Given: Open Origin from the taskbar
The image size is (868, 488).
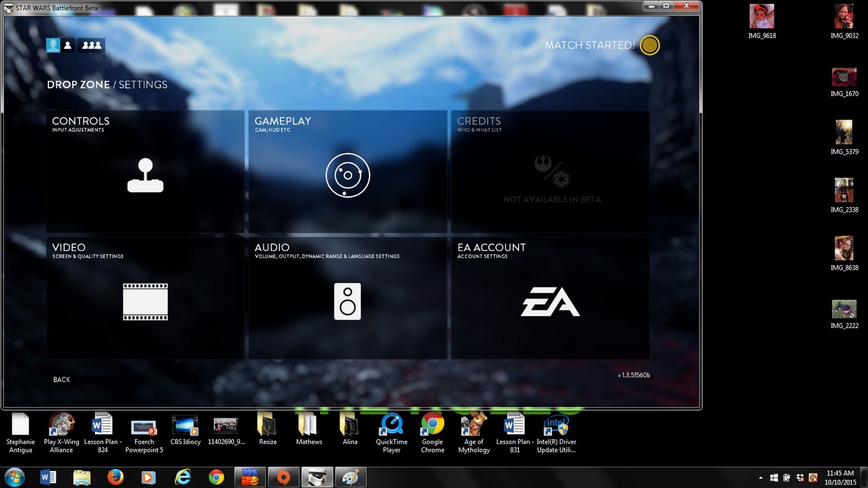Looking at the screenshot, I should tap(284, 478).
